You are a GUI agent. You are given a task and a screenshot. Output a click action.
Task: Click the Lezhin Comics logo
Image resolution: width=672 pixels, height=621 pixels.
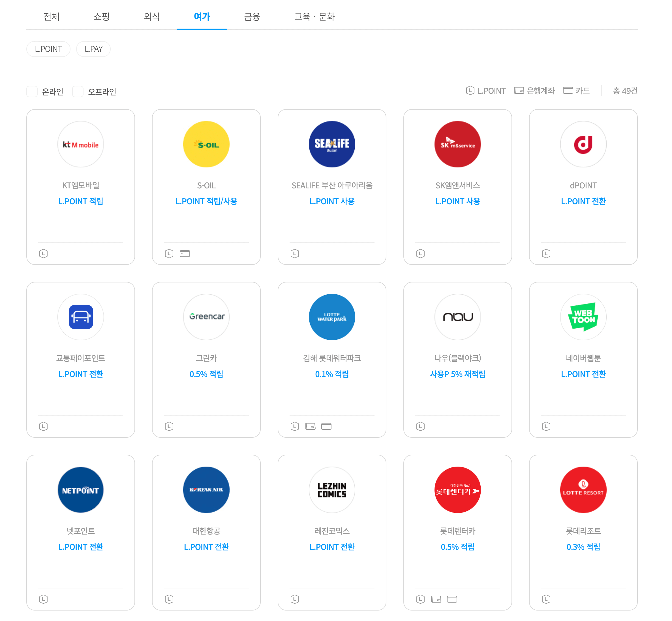[x=332, y=490]
